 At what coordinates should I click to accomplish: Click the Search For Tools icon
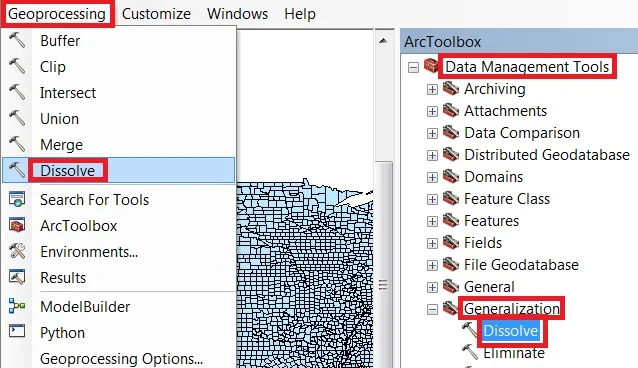[17, 199]
